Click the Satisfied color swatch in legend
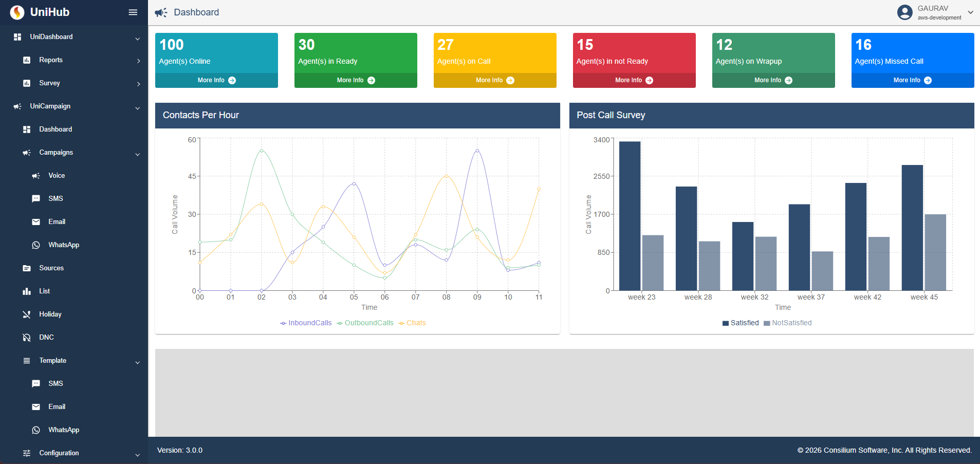 coord(725,323)
